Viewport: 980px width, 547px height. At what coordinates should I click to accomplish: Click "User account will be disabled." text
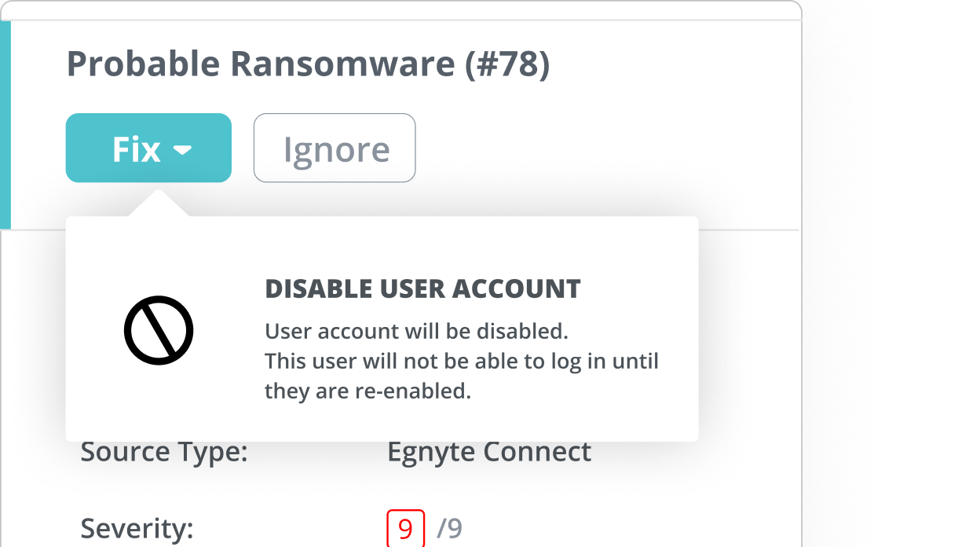click(416, 331)
